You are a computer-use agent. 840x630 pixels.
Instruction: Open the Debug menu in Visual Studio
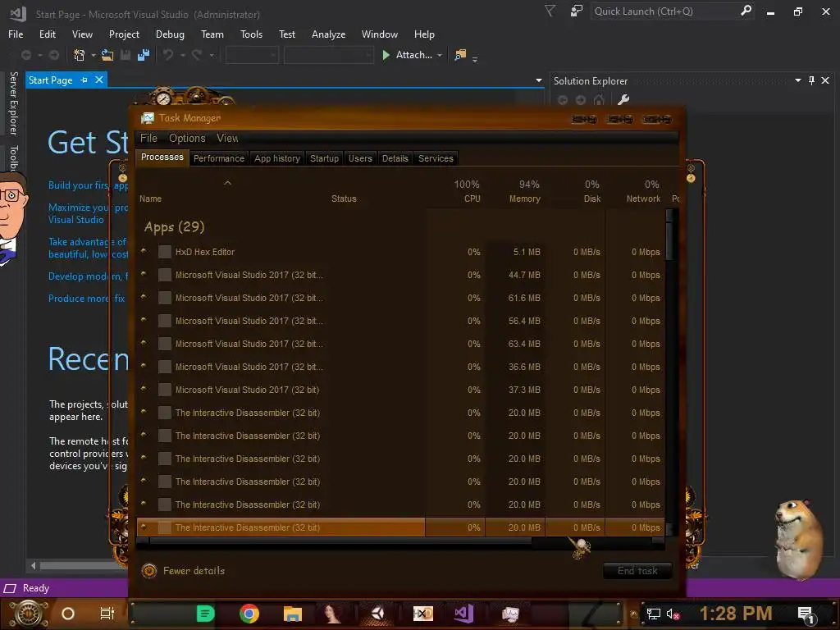pos(170,34)
